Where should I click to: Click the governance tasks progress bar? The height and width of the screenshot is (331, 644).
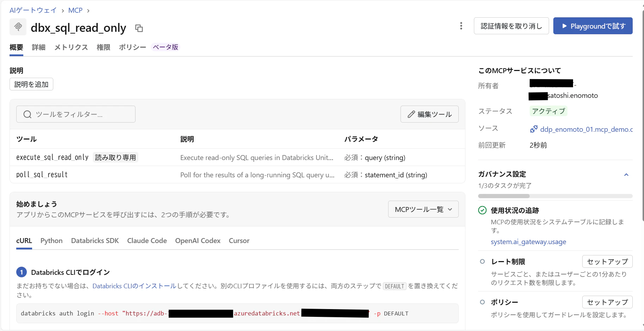555,196
